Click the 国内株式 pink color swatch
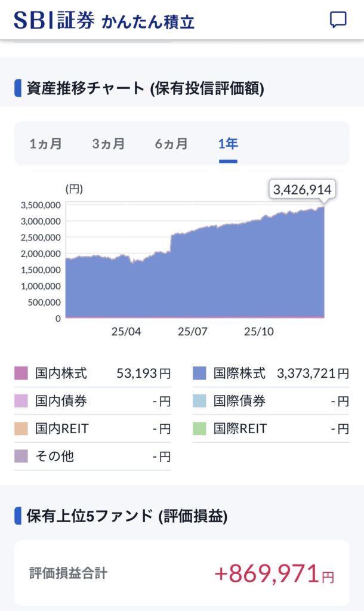364x611 pixels. (x=21, y=374)
